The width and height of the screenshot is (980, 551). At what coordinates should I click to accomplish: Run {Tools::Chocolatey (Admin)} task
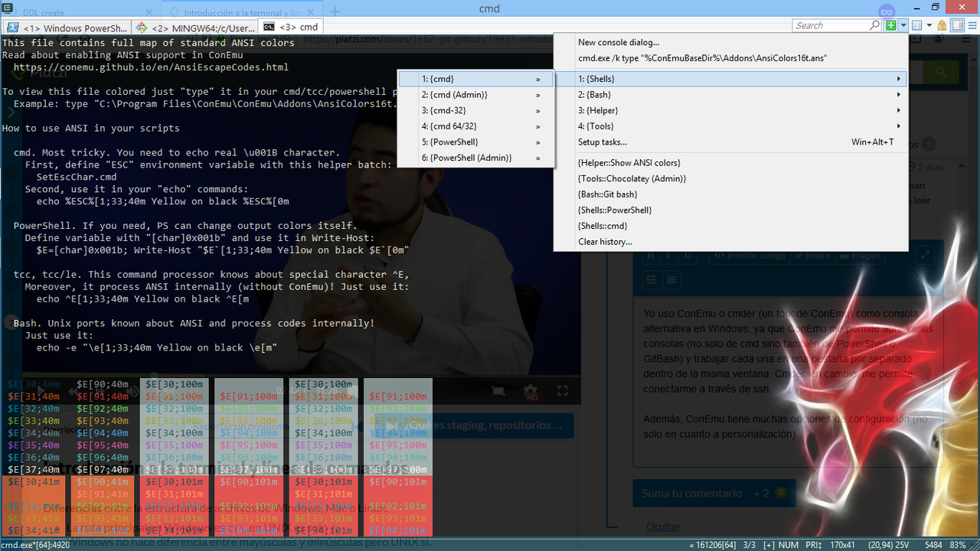coord(731,178)
